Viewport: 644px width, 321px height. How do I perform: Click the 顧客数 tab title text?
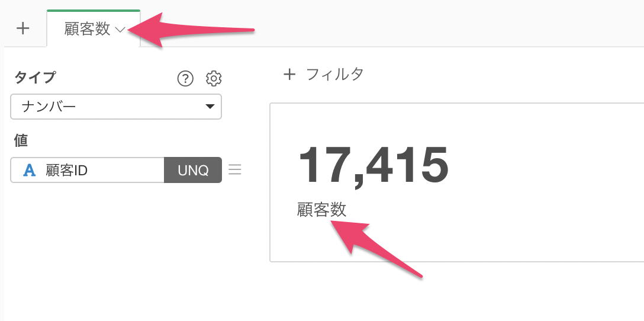(87, 29)
